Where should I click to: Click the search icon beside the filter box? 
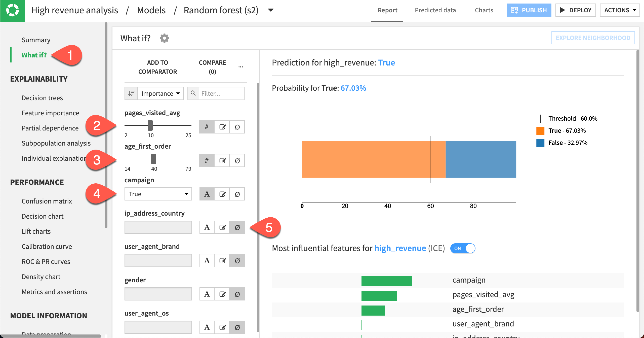pyautogui.click(x=193, y=93)
